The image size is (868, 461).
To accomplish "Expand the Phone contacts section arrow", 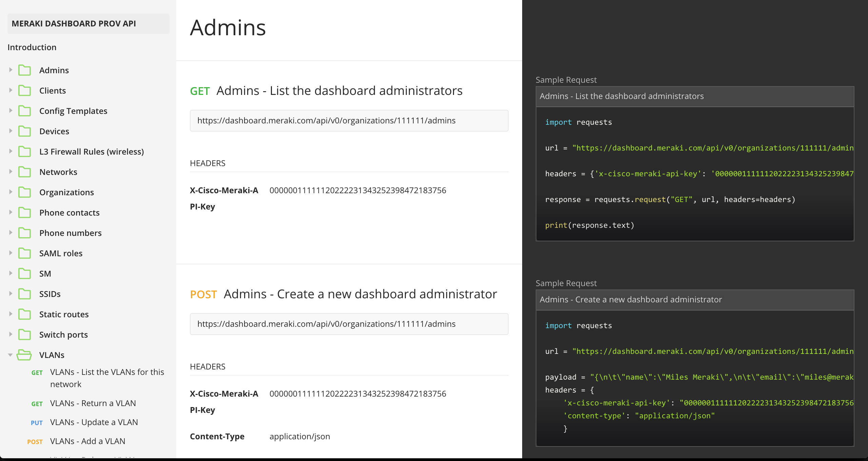I will click(11, 212).
